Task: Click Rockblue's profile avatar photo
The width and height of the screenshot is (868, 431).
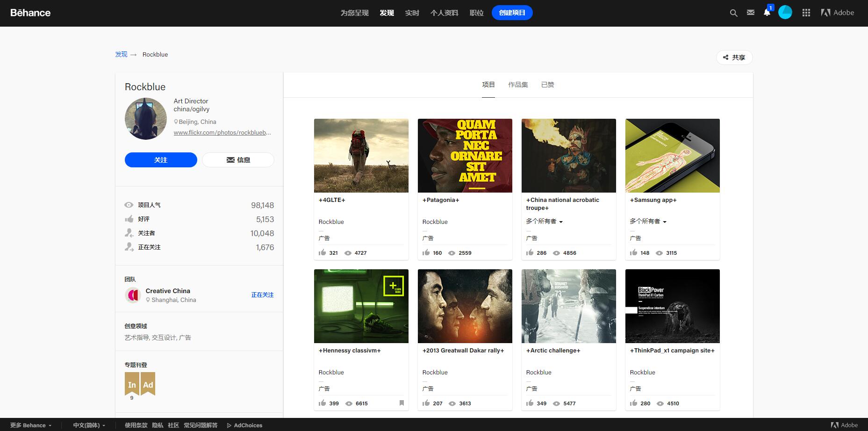Action: (x=146, y=119)
